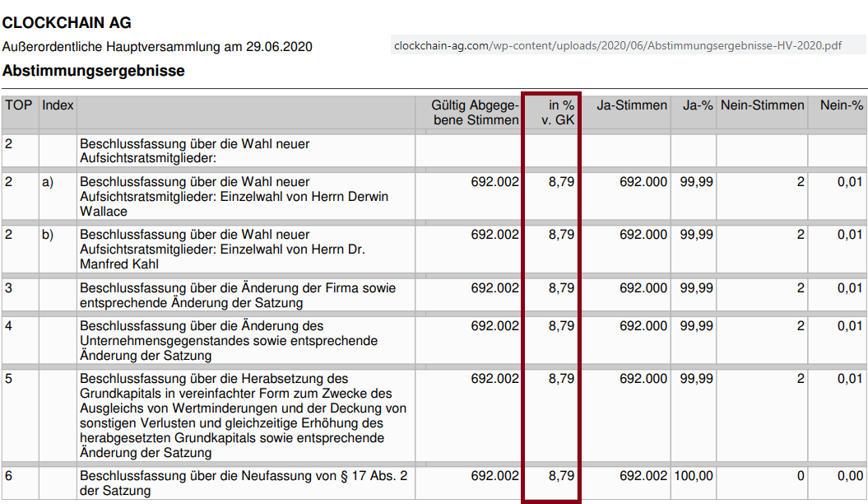Click TOP number 6

point(8,476)
